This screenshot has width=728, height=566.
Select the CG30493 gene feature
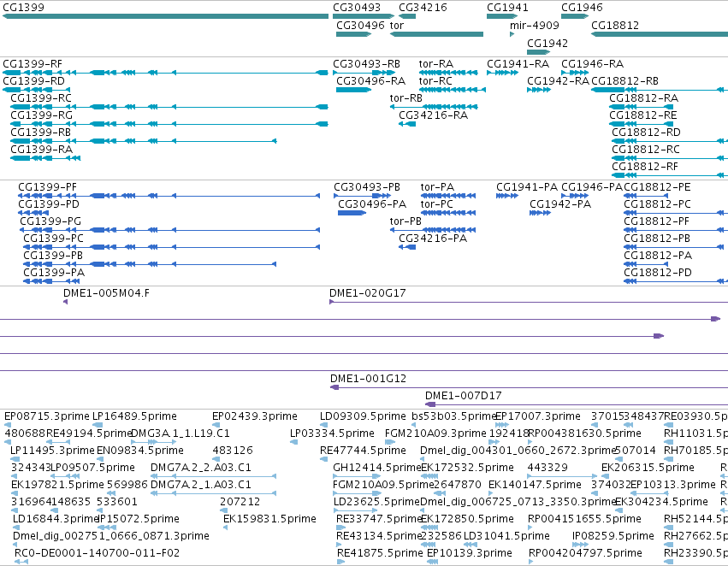pos(364,16)
